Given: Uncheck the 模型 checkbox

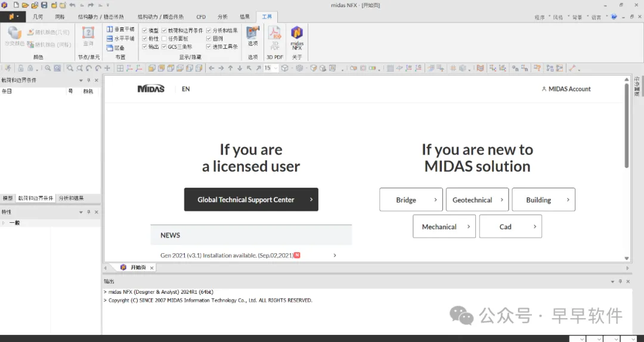Looking at the screenshot, I should 144,30.
